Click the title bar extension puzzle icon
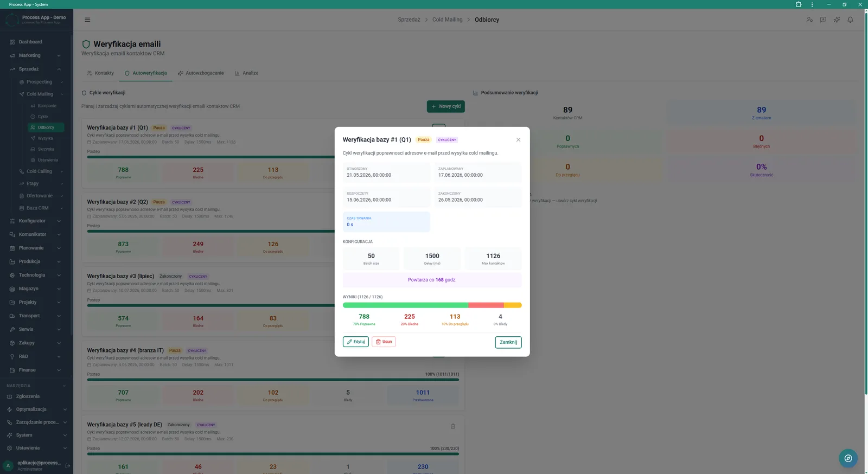This screenshot has height=474, width=868. 799,4
